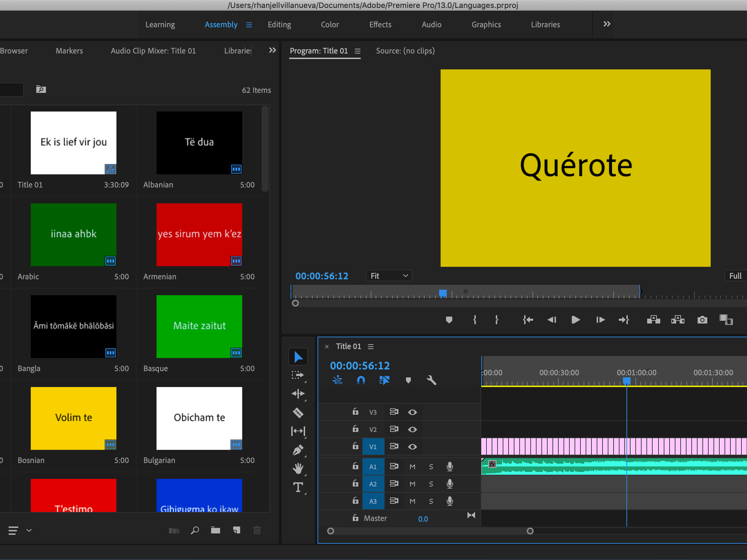Toggle Snap magnet in timeline

coord(361,380)
